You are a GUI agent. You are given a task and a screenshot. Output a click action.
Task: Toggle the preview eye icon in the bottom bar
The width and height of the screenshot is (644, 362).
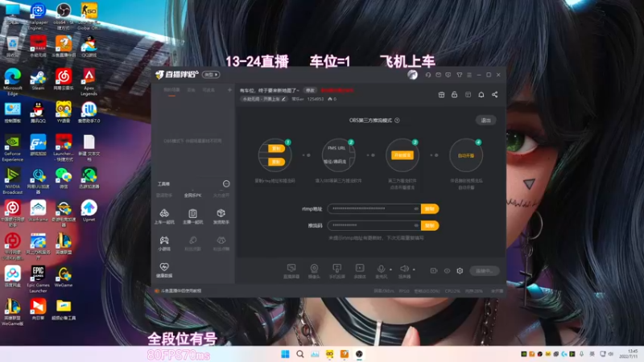point(447,271)
